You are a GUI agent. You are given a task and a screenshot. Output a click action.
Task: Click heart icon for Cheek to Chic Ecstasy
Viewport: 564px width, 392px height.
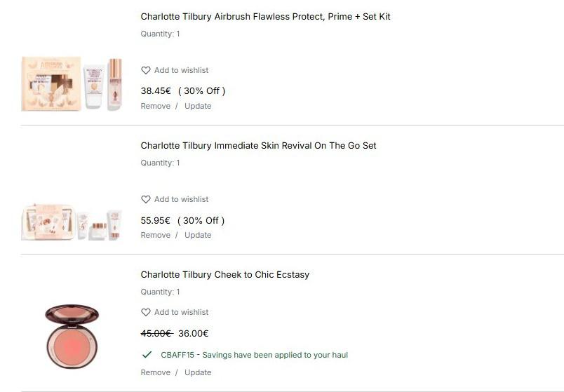(x=146, y=312)
